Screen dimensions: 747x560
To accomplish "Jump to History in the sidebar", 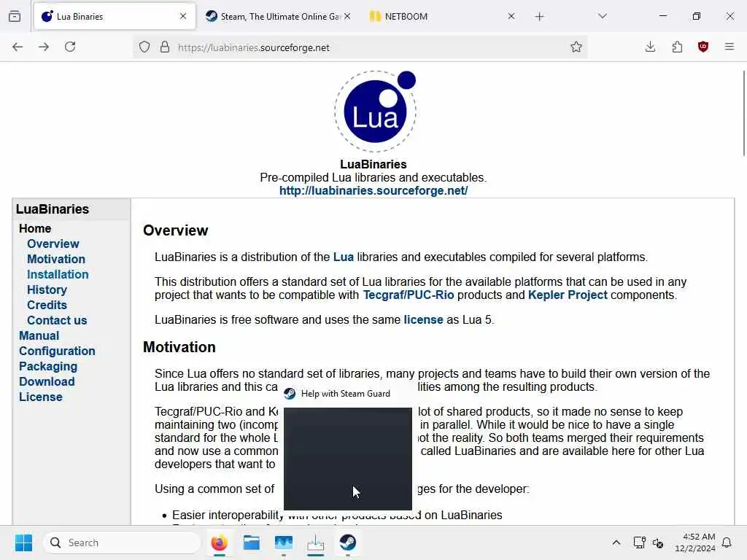I will [x=47, y=289].
